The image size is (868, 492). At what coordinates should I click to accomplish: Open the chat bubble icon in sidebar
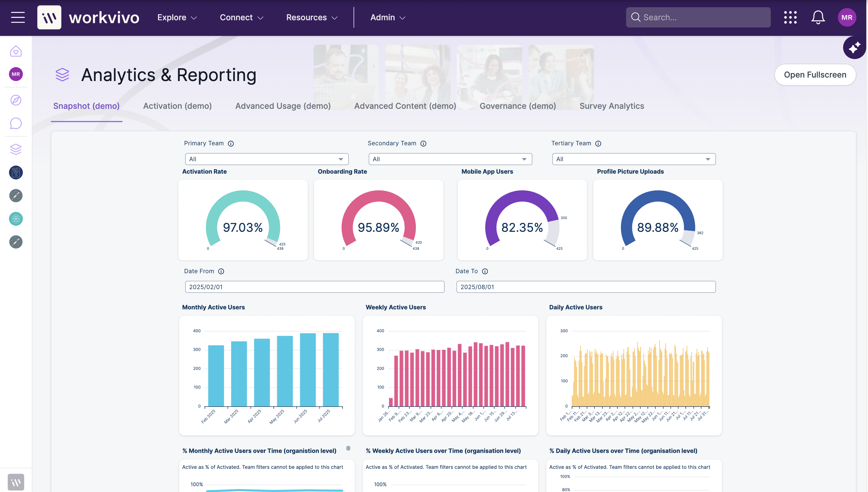16,124
